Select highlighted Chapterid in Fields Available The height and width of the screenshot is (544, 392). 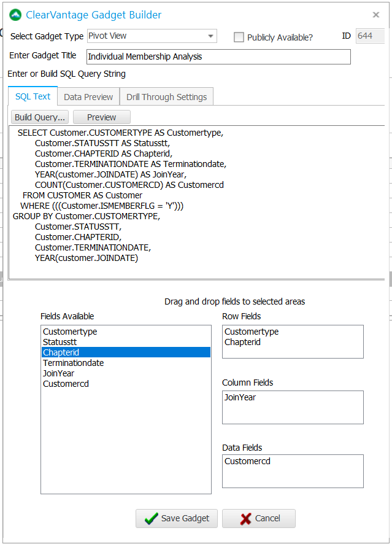(126, 352)
